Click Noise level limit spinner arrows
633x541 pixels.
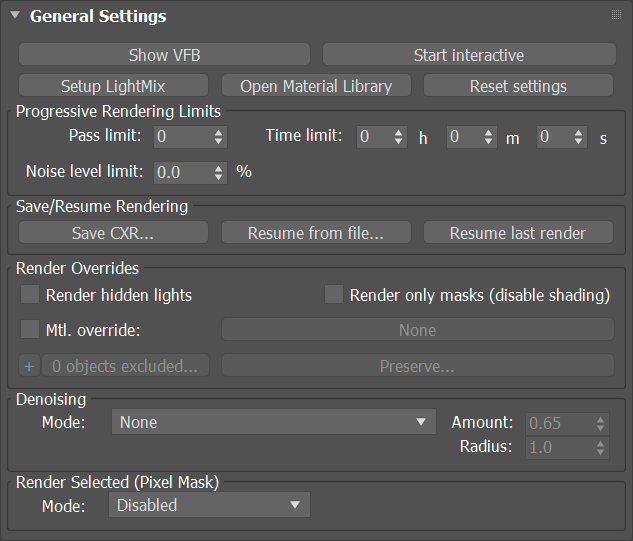pos(218,173)
